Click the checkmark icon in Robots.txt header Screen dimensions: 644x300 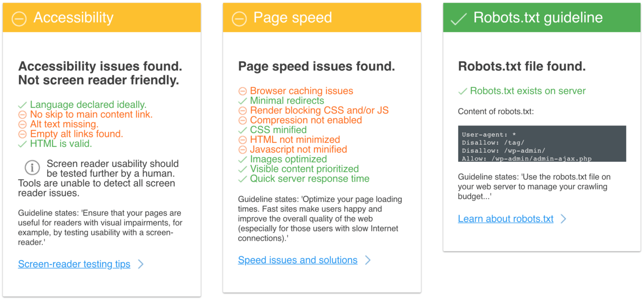tap(459, 18)
